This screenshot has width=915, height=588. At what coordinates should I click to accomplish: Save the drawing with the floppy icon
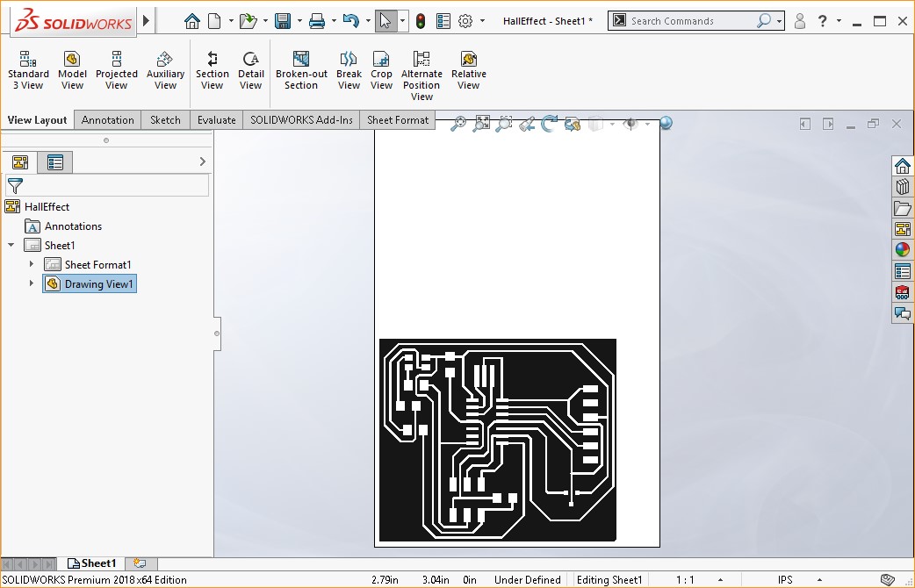coord(283,21)
